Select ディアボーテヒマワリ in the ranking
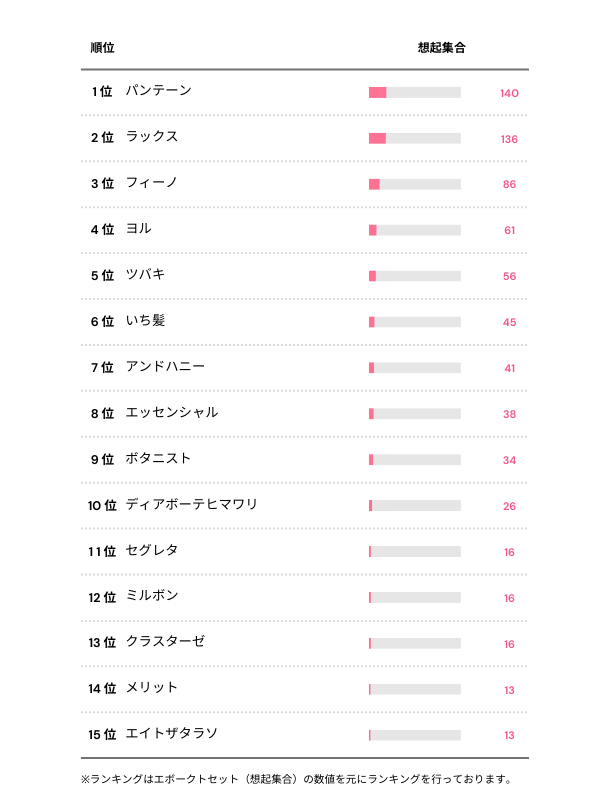The image size is (600, 800). [x=192, y=505]
